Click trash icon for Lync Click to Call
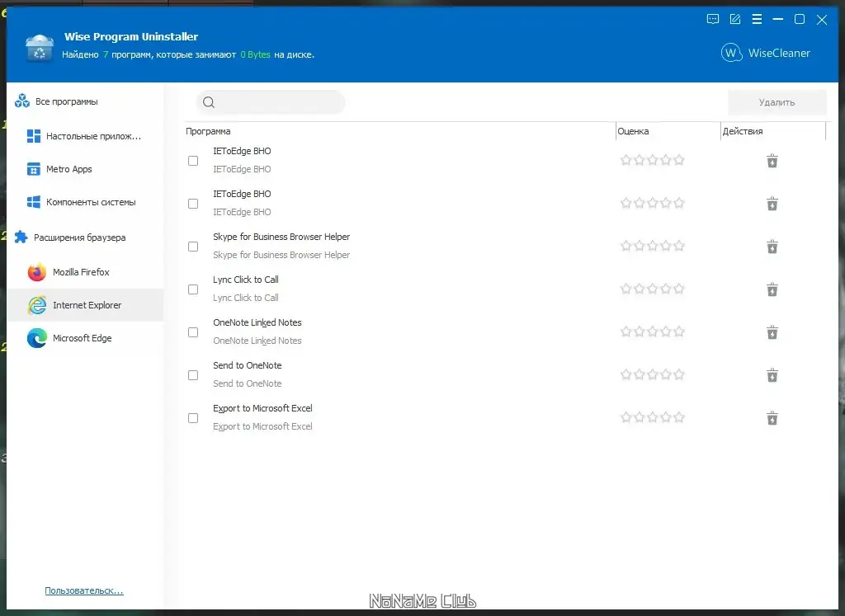 pos(772,289)
